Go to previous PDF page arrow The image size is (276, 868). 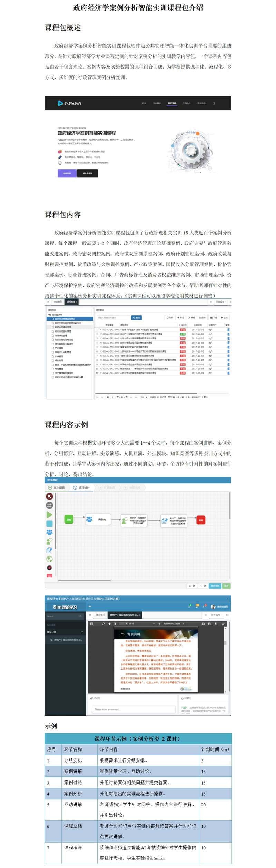click(110, 624)
